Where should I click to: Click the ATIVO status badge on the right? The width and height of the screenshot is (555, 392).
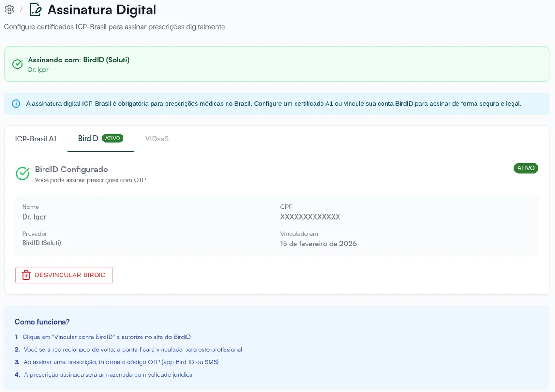(526, 168)
